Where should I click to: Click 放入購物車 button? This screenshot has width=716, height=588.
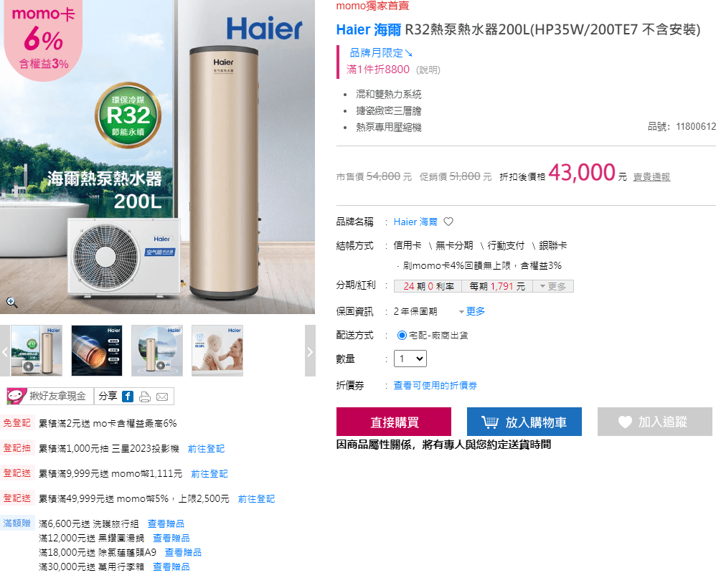524,422
